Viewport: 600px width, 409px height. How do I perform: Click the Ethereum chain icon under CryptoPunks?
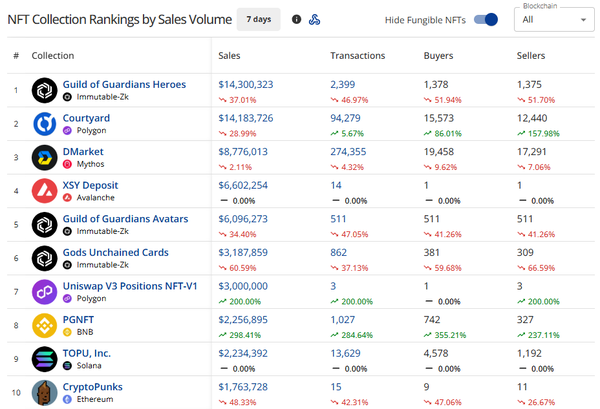click(67, 399)
